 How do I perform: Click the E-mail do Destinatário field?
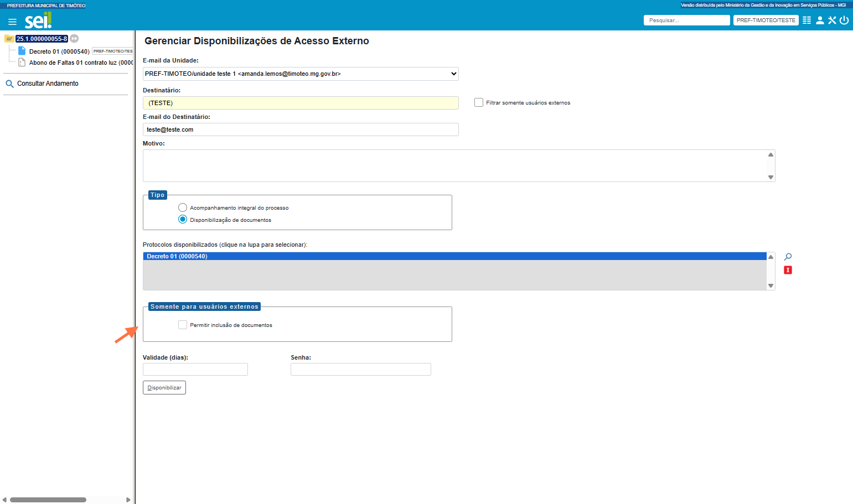pos(301,129)
